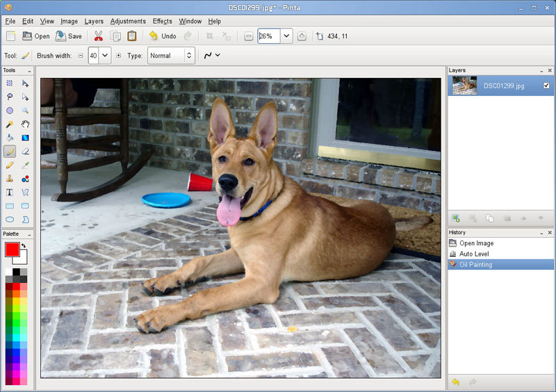Toggle visibility of DSC01299.jpg layer
This screenshot has width=556, height=392.
coord(546,85)
